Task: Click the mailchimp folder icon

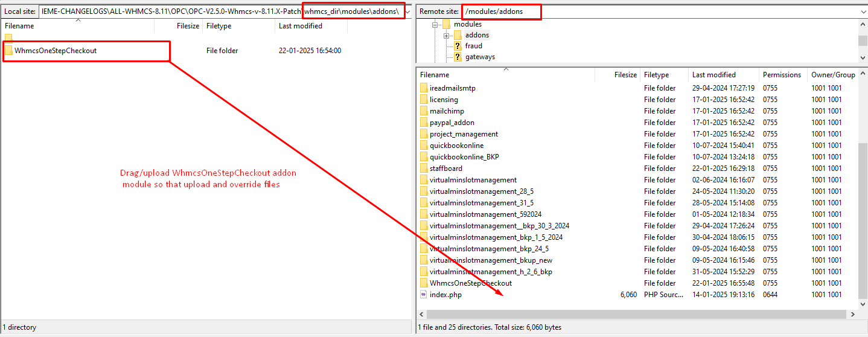Action: point(424,111)
